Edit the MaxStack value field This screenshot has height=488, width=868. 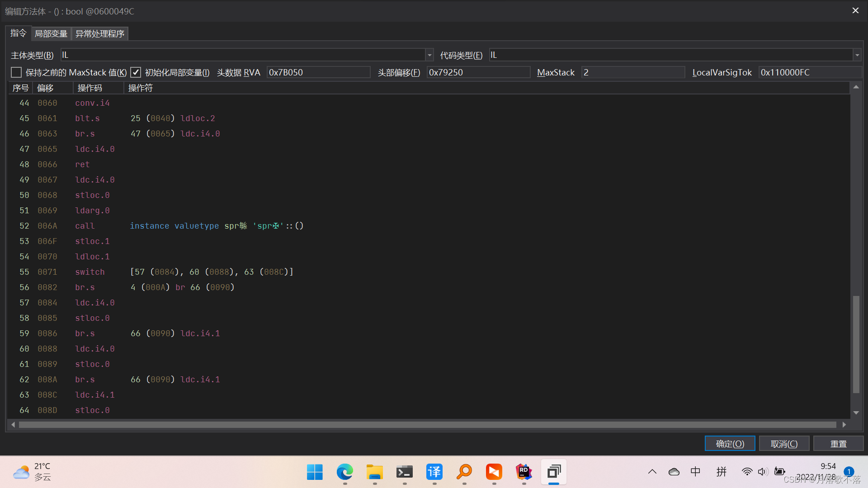click(x=633, y=72)
